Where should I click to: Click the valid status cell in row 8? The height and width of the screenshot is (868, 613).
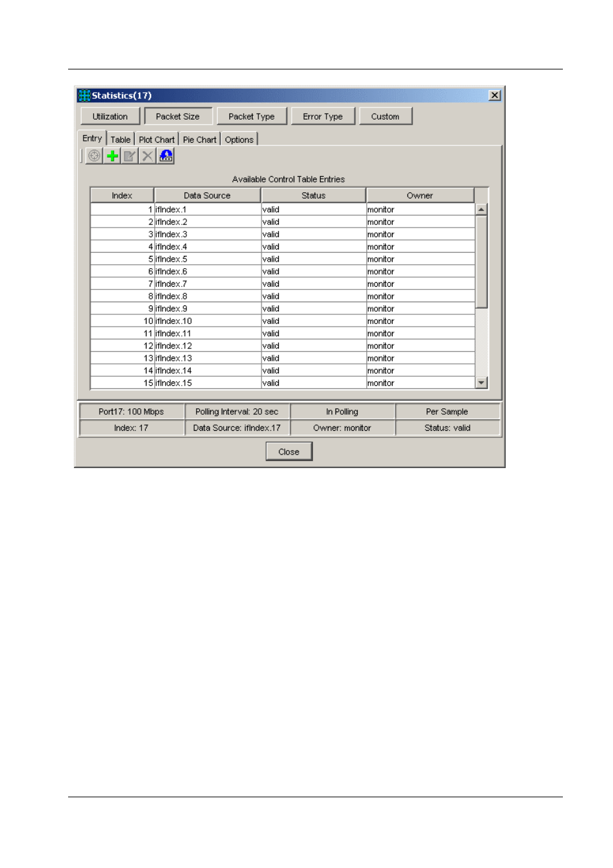314,296
